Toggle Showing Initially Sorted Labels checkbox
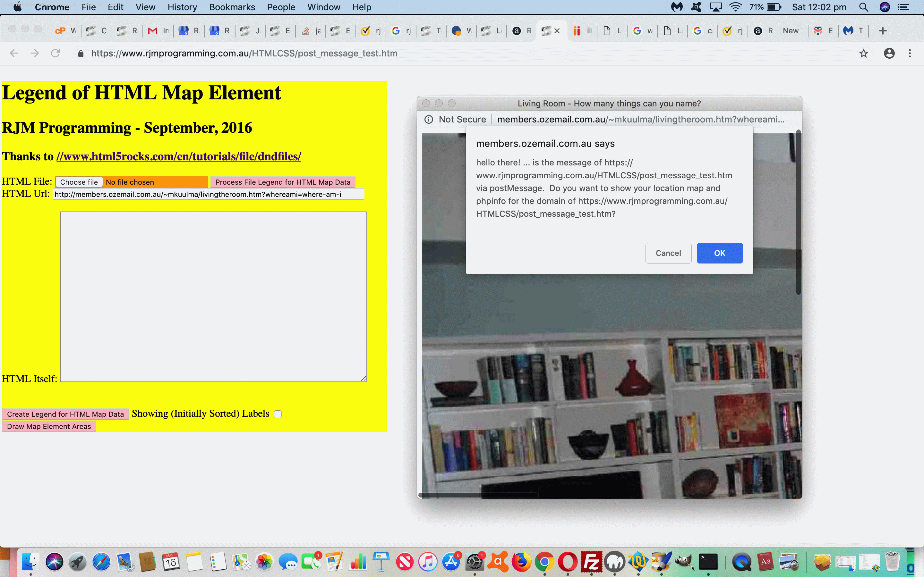Image resolution: width=924 pixels, height=577 pixels. pos(279,414)
